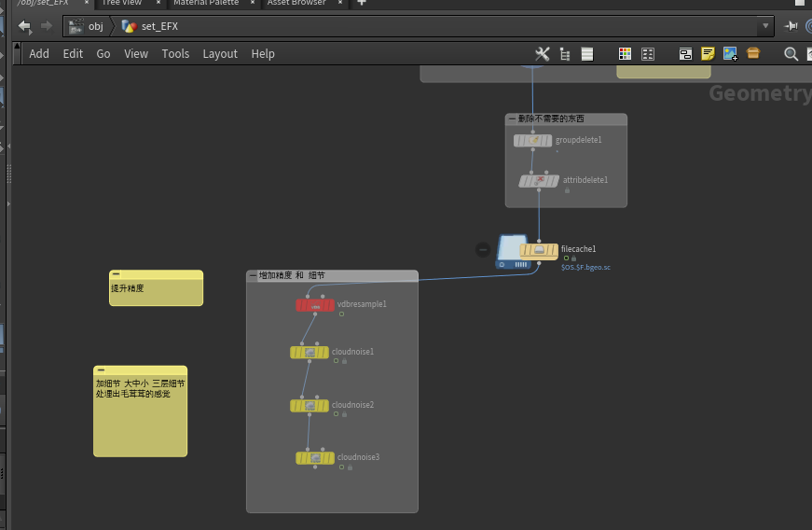Viewport: 812px width, 530px height.
Task: Click the cloudnoise2 node name label
Action: tap(352, 405)
